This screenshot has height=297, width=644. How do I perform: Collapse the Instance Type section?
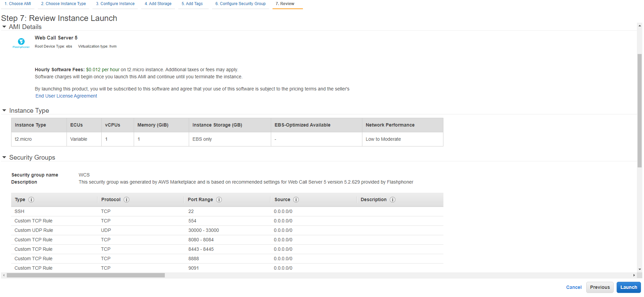[4, 111]
